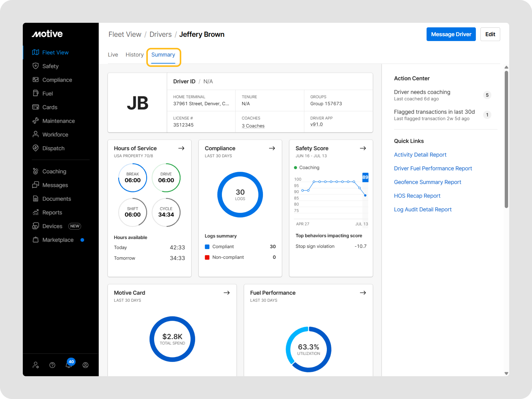Open the Safety shield icon in sidebar
Screen dimensions: 532x399
36,66
